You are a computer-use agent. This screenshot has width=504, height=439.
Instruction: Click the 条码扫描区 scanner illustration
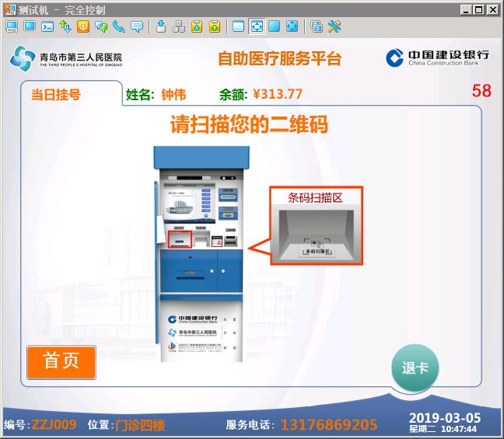[317, 226]
